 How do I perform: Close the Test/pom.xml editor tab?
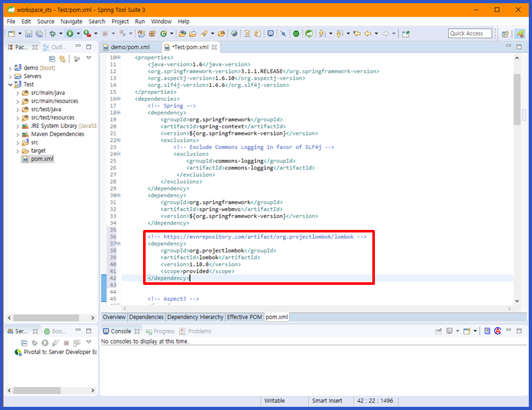[214, 47]
